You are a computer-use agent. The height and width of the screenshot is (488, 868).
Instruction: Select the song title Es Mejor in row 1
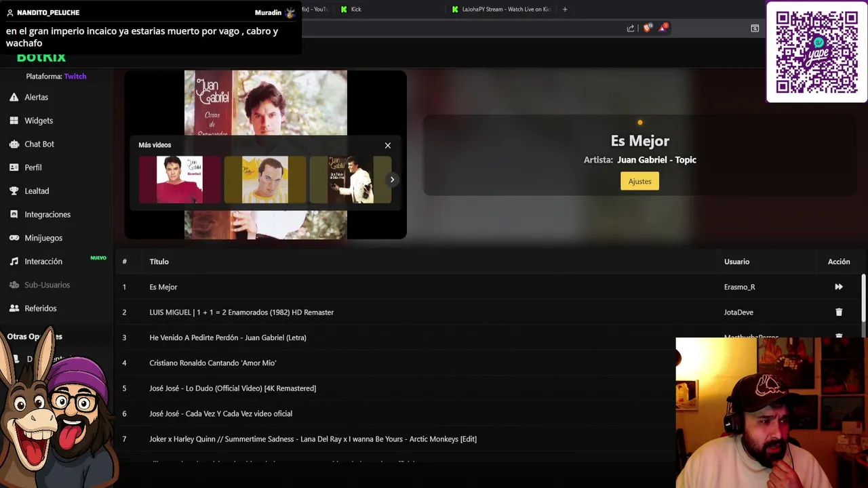(163, 287)
